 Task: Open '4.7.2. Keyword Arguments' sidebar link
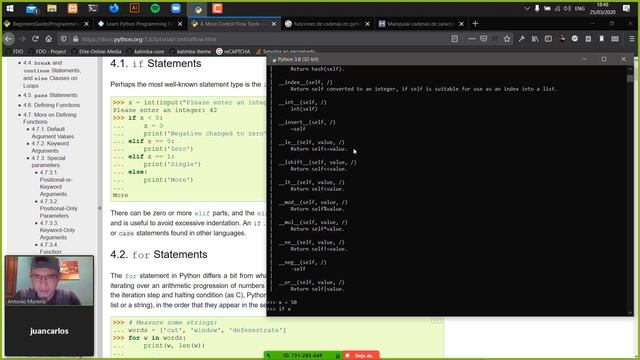50,147
